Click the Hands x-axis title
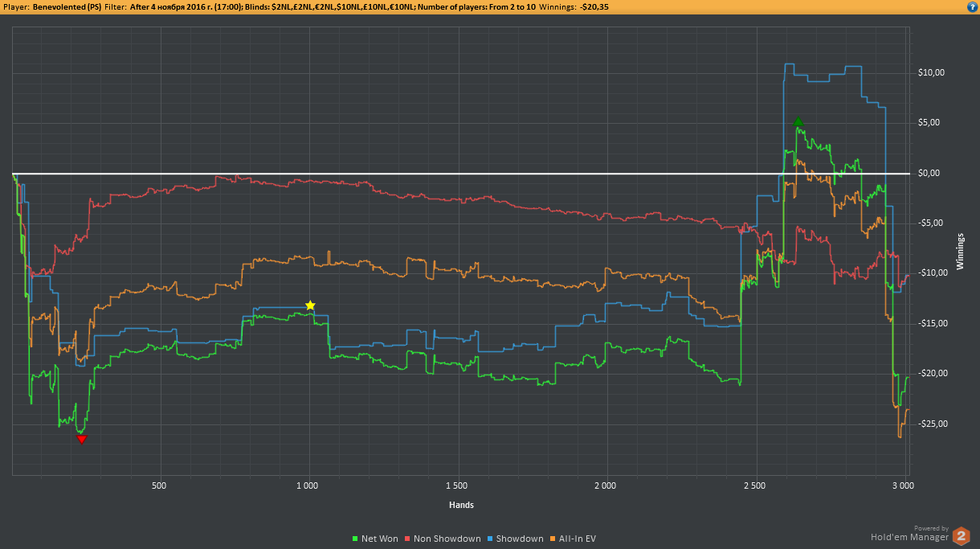 (460, 505)
